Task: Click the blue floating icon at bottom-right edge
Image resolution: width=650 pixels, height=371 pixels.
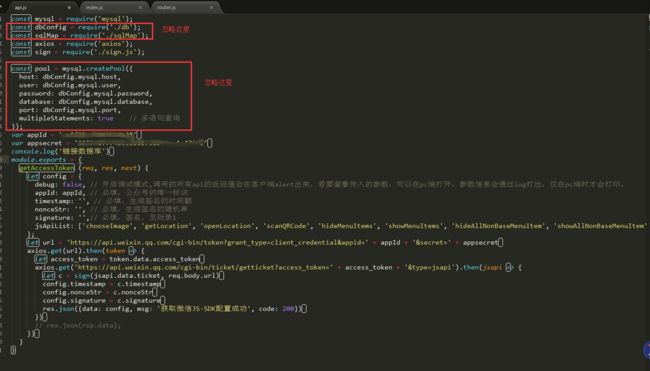Action: pos(646,350)
